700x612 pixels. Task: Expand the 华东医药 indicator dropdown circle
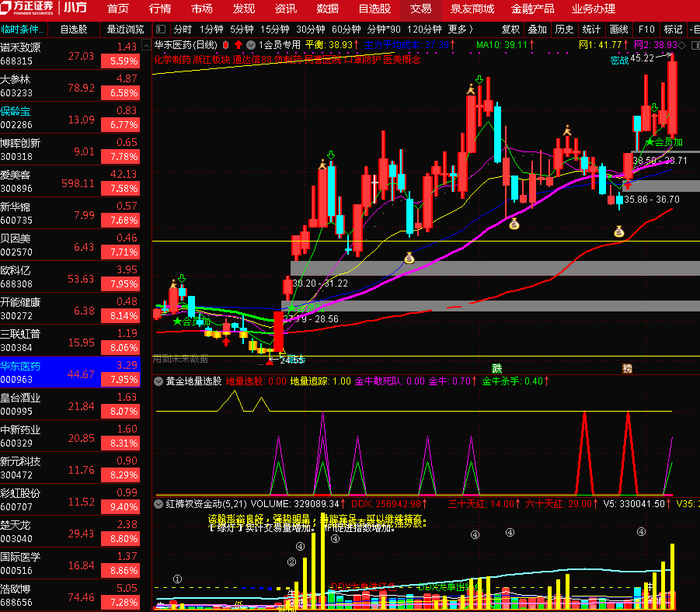(x=251, y=44)
